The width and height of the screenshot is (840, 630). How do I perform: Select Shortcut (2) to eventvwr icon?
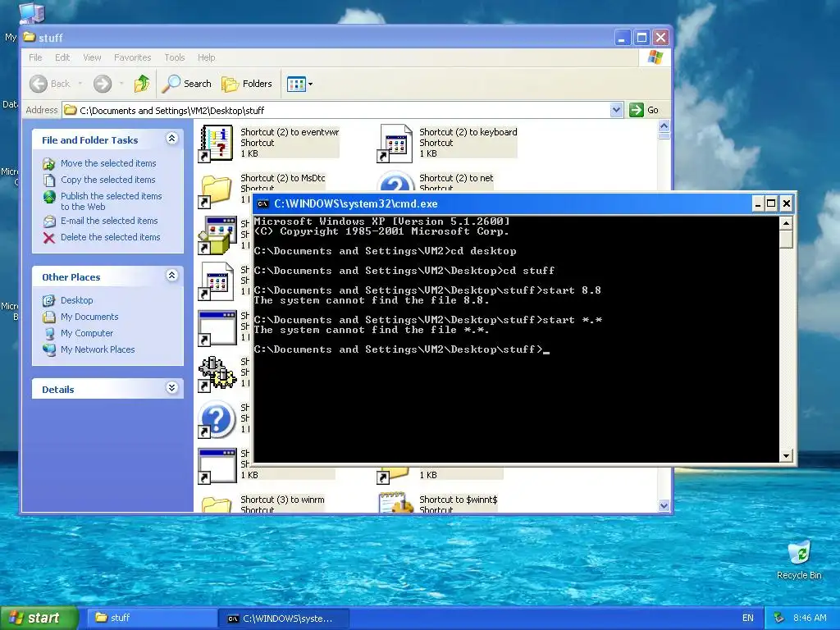coord(216,143)
